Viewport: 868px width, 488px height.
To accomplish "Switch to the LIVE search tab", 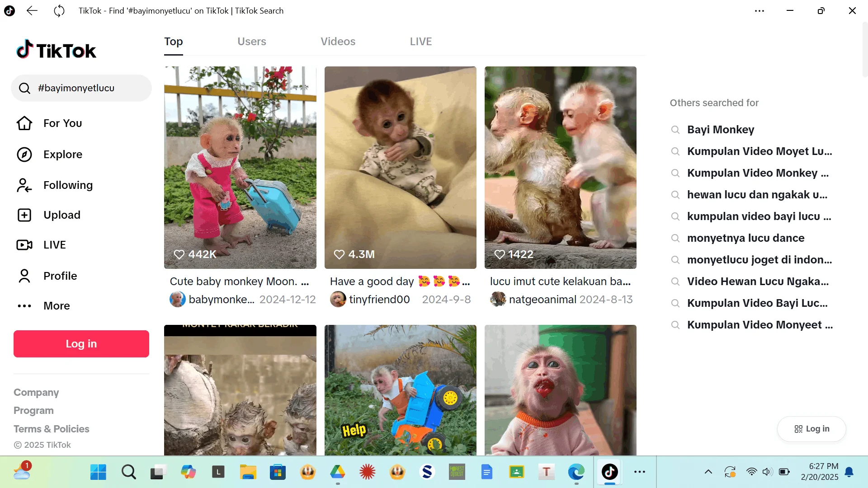I will pyautogui.click(x=421, y=42).
